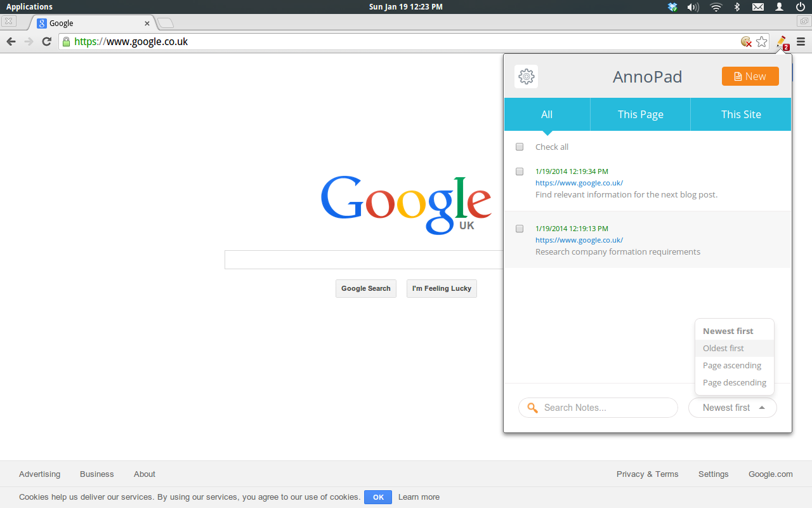Tick the Check all checkbox
The image size is (812, 508).
click(x=520, y=147)
